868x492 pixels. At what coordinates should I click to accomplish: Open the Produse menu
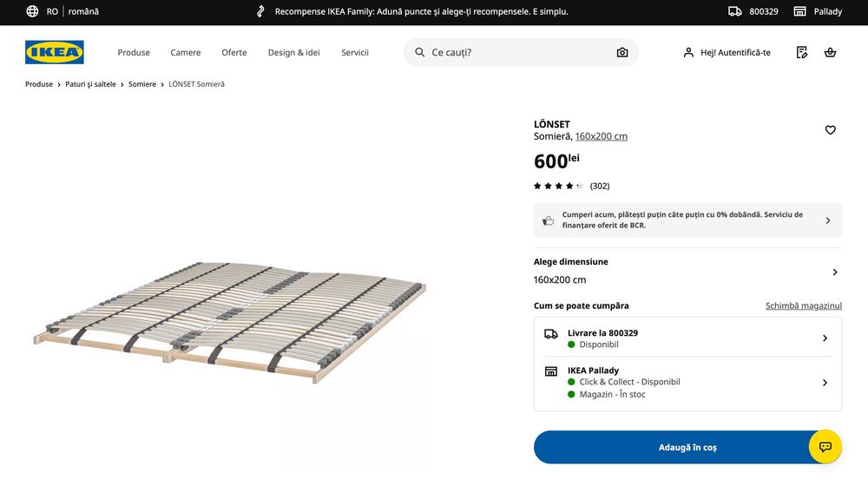pos(134,52)
